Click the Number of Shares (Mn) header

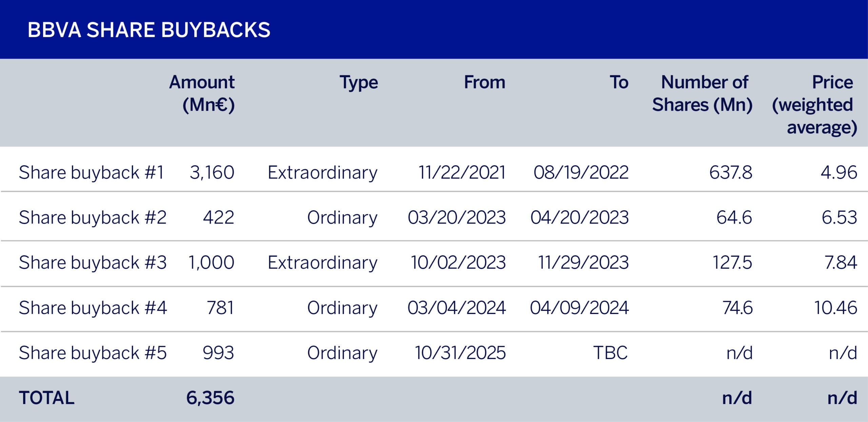703,93
